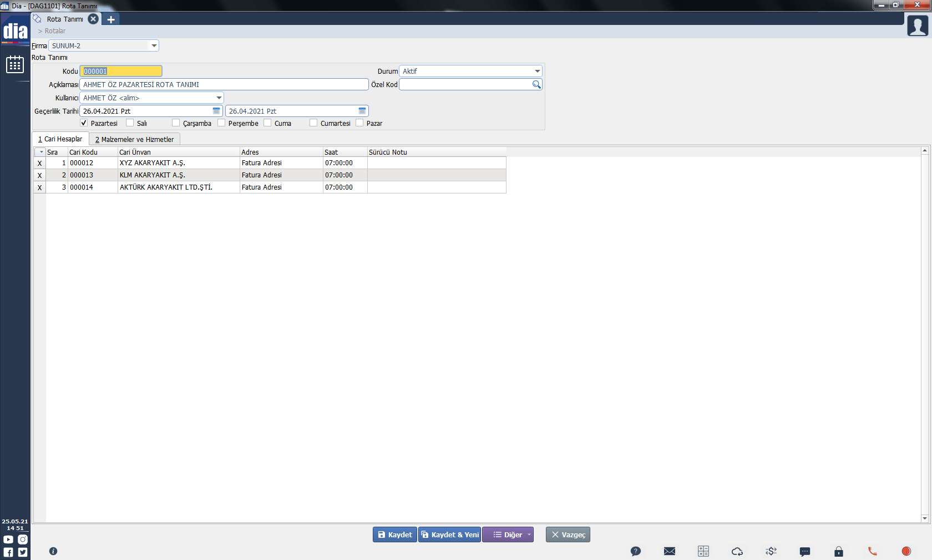Click the Kaydet button

(x=395, y=534)
